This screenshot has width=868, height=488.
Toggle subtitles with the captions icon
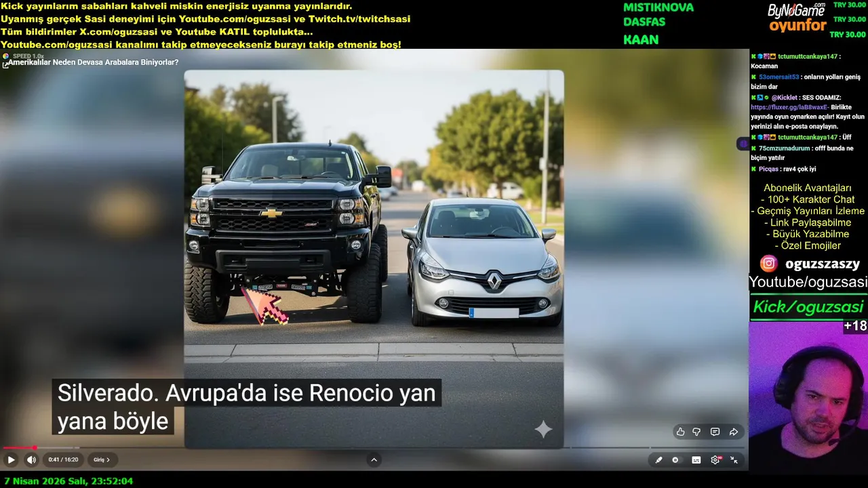pyautogui.click(x=696, y=460)
